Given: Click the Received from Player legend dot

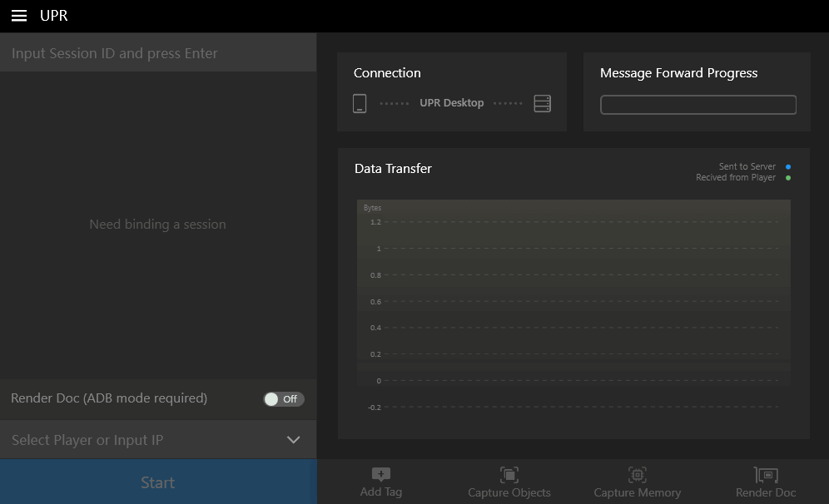Looking at the screenshot, I should pos(788,178).
